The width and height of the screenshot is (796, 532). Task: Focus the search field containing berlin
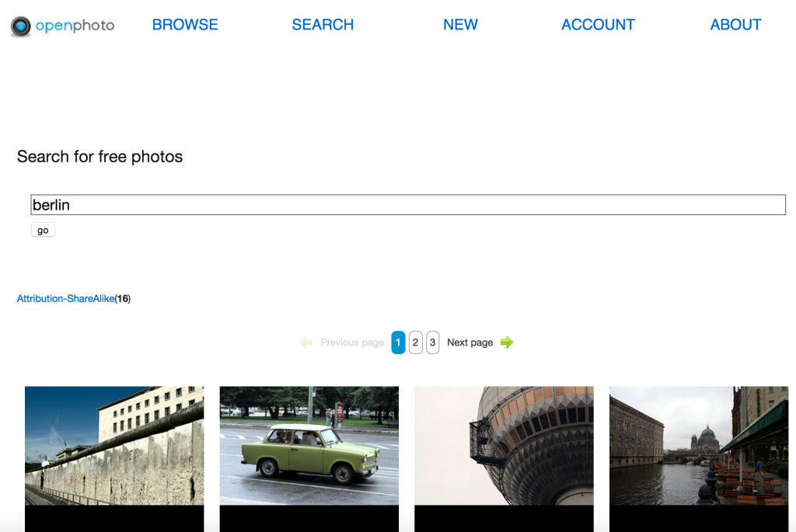pos(408,204)
